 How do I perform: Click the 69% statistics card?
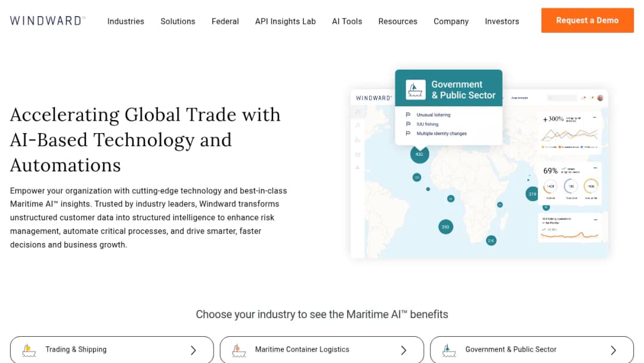[569, 183]
